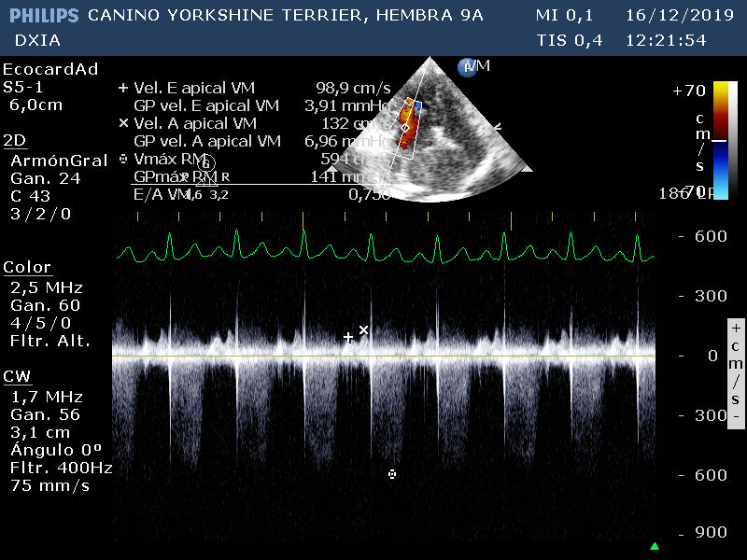
Task: Click the X symbol beside Vel. A apical VM
Action: tap(123, 123)
